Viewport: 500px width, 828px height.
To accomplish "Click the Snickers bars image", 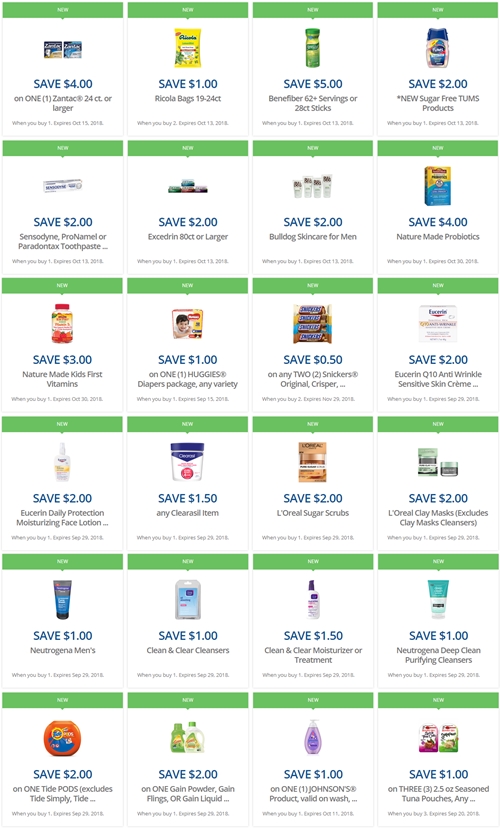I will tap(313, 324).
